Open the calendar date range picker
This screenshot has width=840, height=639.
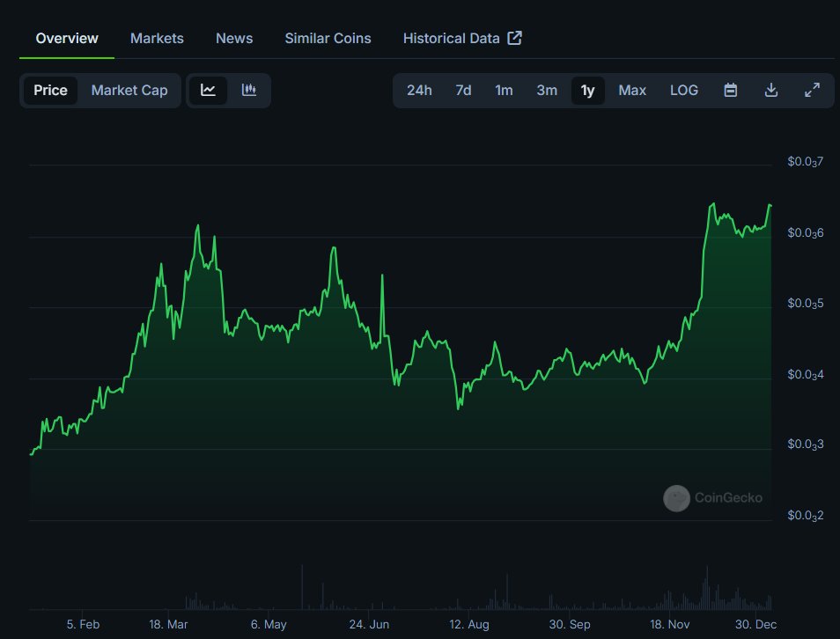click(730, 90)
